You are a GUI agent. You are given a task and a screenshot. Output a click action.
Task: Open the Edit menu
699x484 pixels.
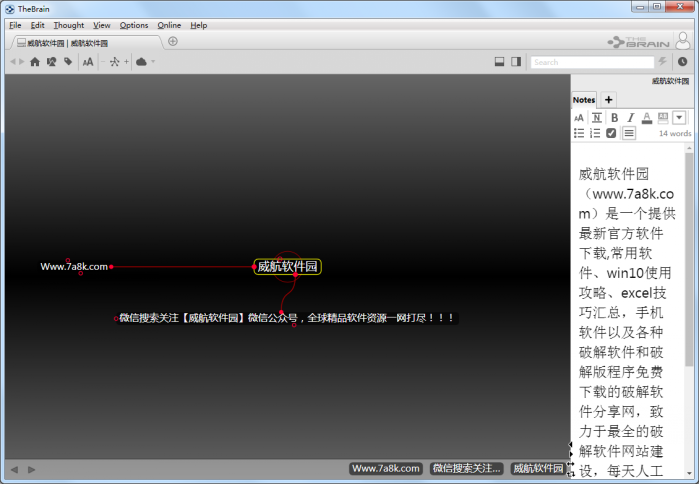click(x=37, y=25)
